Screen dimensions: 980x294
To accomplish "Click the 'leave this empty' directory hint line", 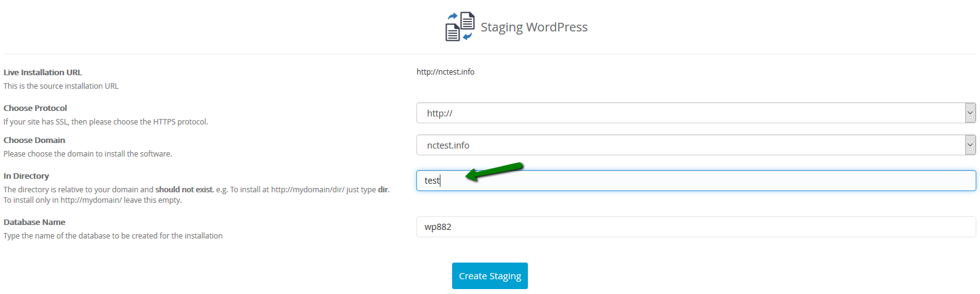I will pyautogui.click(x=92, y=200).
